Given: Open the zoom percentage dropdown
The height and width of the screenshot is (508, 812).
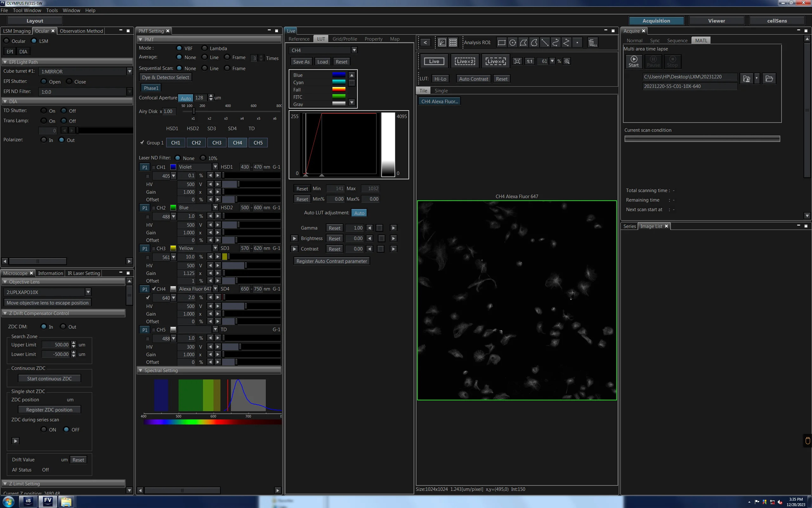Looking at the screenshot, I should (x=552, y=61).
